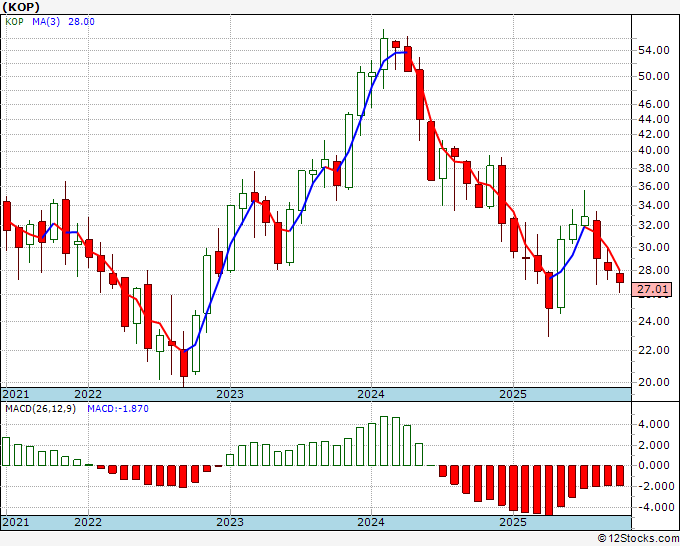Viewport: 680px width, 546px height.
Task: Click the 30.00 price axis label
Action: tap(654, 247)
